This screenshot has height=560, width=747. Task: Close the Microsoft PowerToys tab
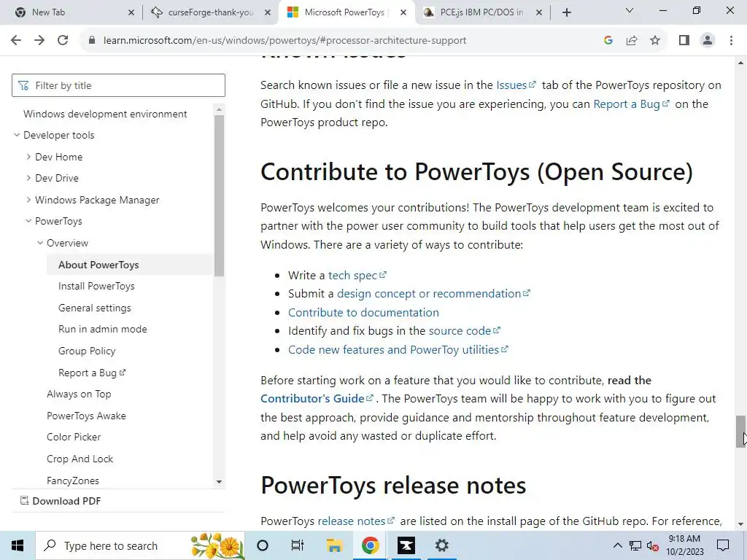point(403,13)
